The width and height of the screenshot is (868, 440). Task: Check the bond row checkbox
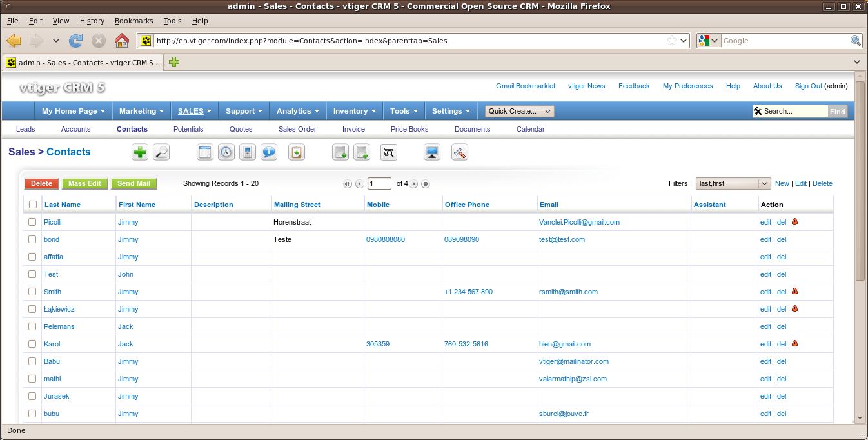click(33, 239)
